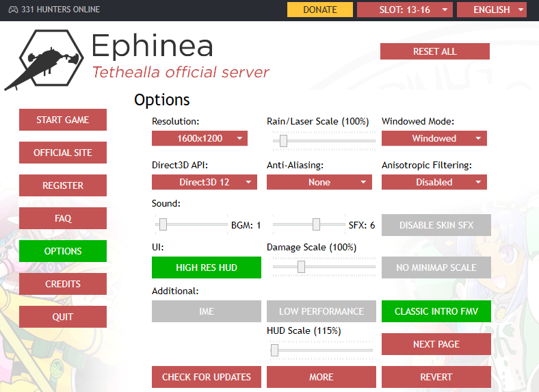
Task: Open CREDITS from the sidebar
Action: (63, 284)
